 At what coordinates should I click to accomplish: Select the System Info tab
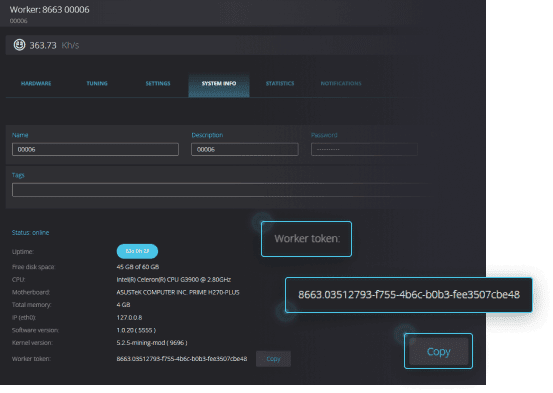pos(219,85)
